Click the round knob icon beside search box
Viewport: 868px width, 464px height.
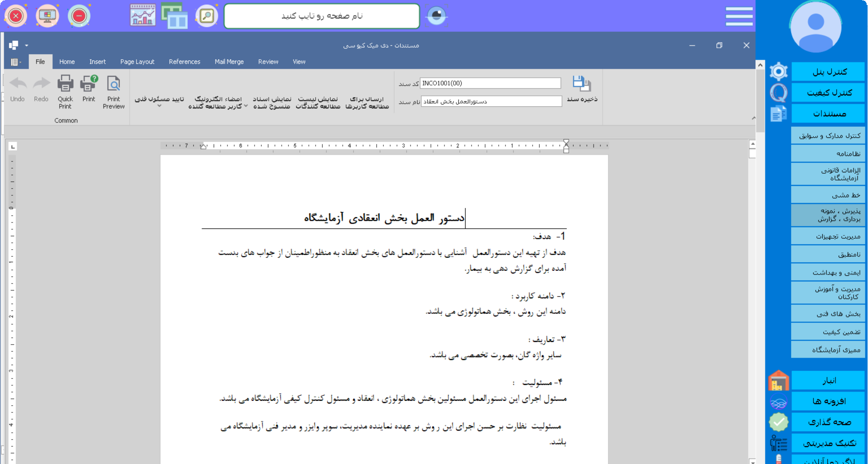click(x=436, y=16)
